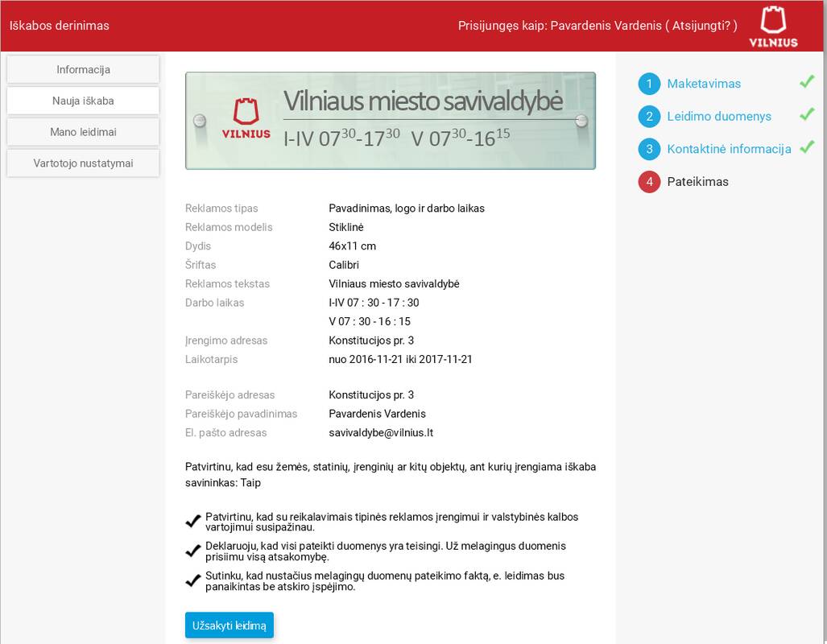Click step 1 numbered circle icon
827x644 pixels.
[x=649, y=84]
